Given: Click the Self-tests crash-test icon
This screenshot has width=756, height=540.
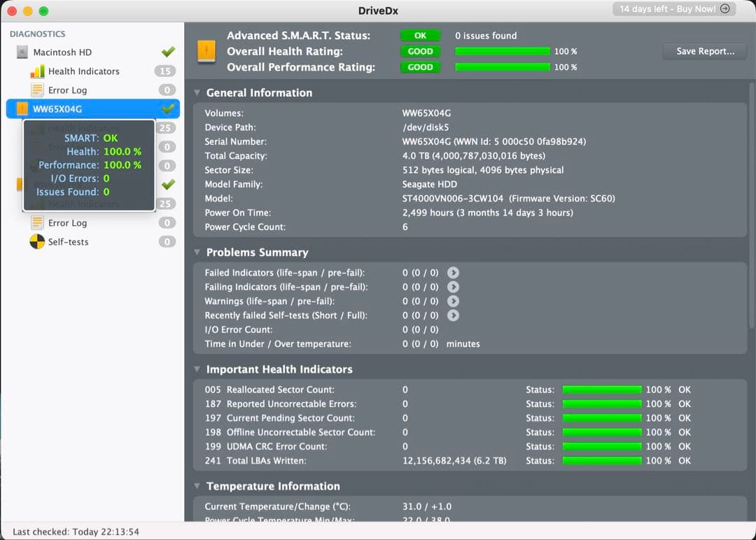Looking at the screenshot, I should tap(37, 242).
